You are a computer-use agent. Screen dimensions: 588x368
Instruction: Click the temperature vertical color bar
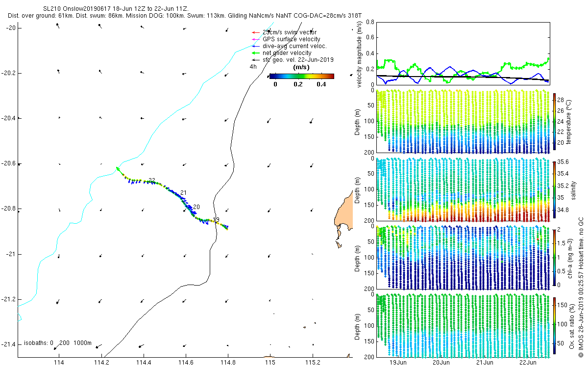554,121
